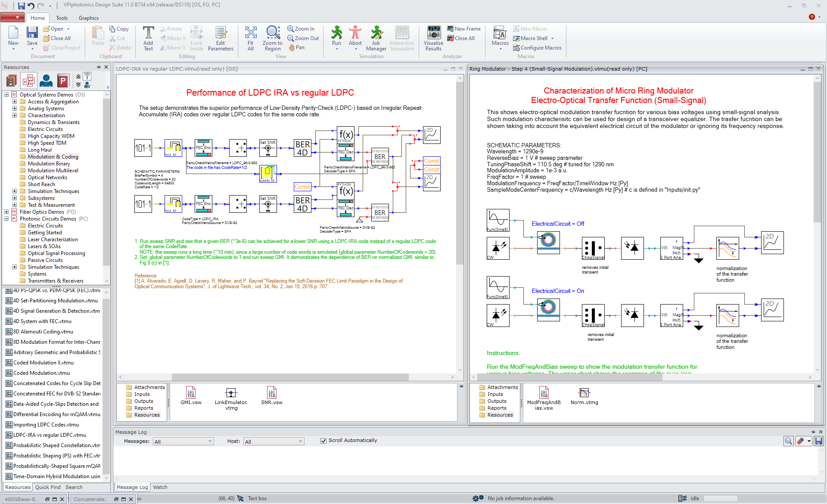The image size is (827, 504).
Task: Open the eraser dropdown arrow in Message Log
Action: 809,441
